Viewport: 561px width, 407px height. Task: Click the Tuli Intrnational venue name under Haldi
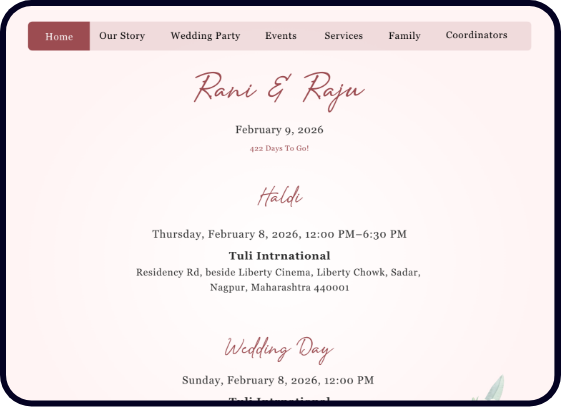(279, 256)
